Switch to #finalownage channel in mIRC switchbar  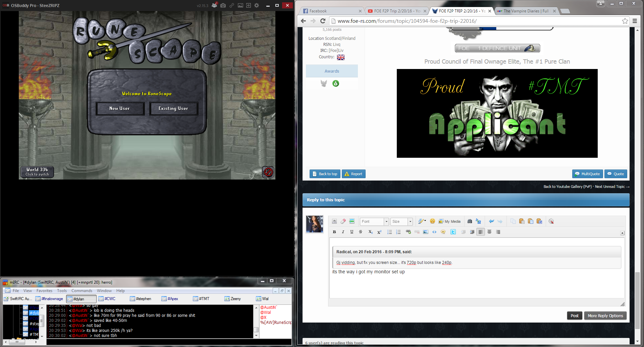49,299
